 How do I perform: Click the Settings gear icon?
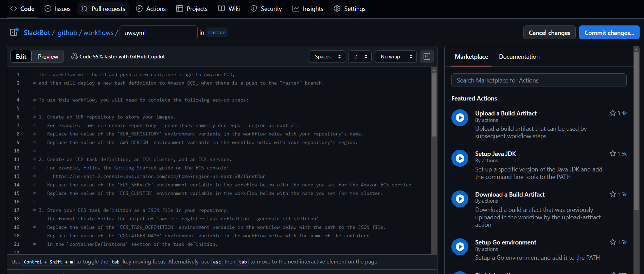pyautogui.click(x=337, y=8)
